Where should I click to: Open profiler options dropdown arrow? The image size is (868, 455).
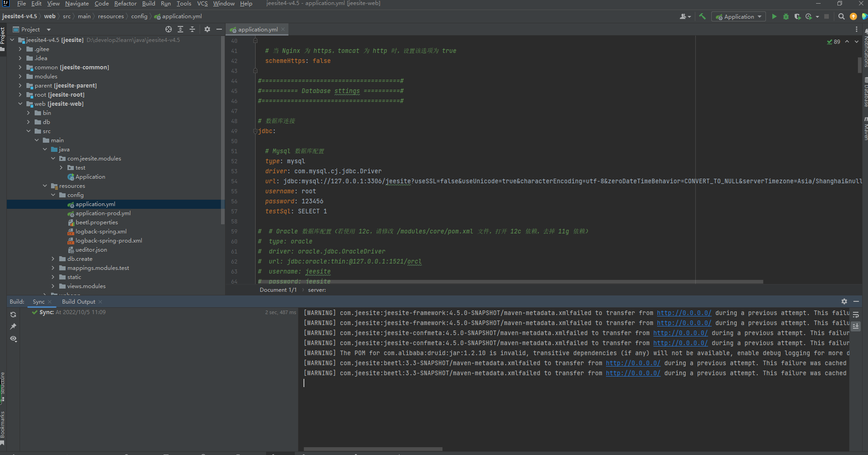point(817,16)
